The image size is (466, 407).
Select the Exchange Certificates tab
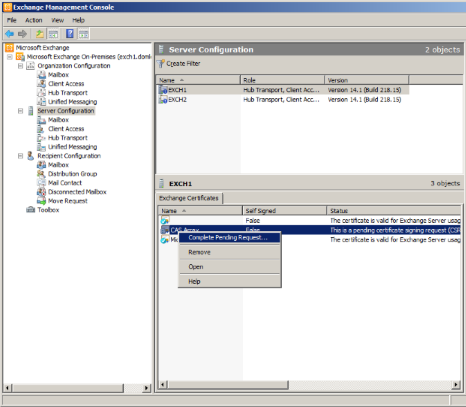(189, 198)
